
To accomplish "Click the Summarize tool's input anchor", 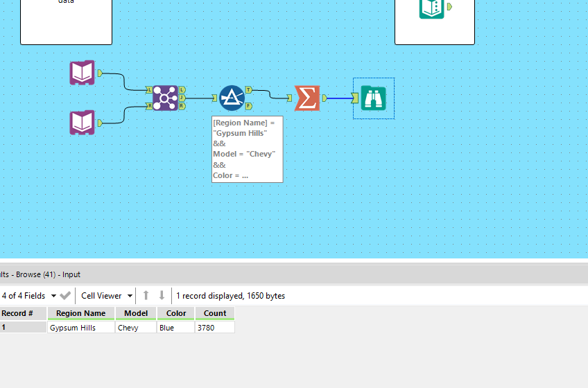I will pos(290,98).
